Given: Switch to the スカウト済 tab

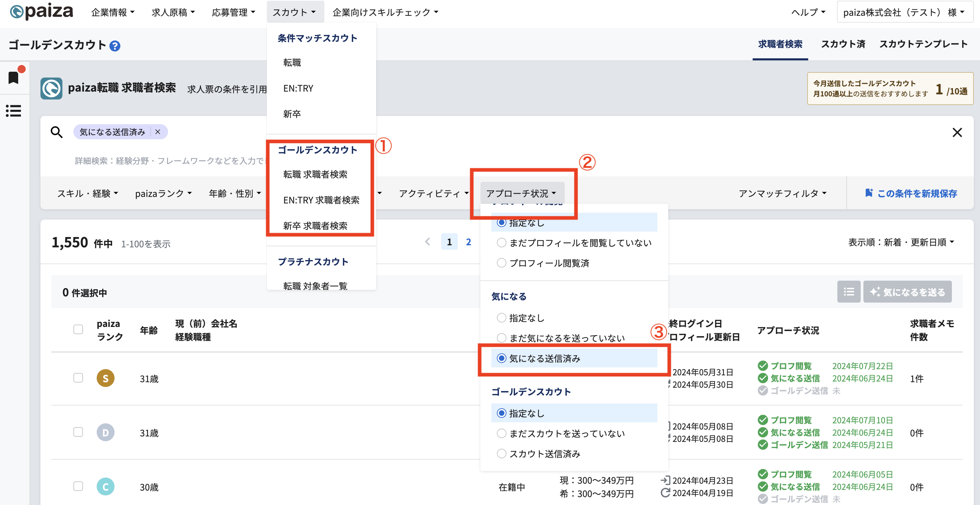Looking at the screenshot, I should [x=843, y=44].
